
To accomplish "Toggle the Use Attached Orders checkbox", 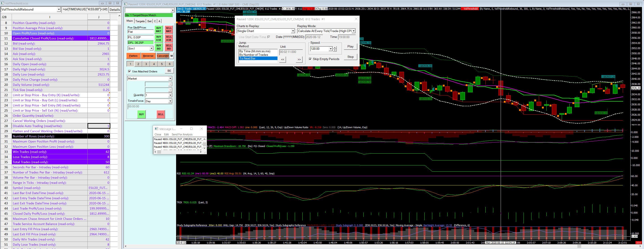I will click(129, 71).
